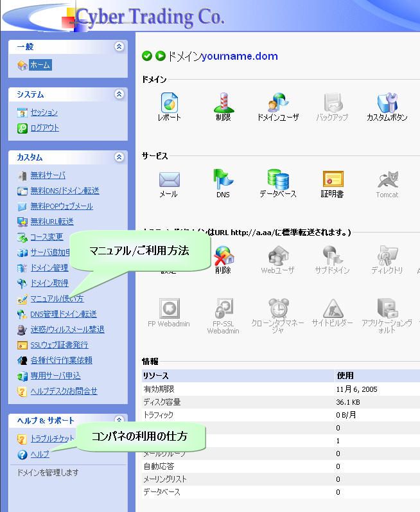Click the カスタムボタン icon

pos(387,106)
